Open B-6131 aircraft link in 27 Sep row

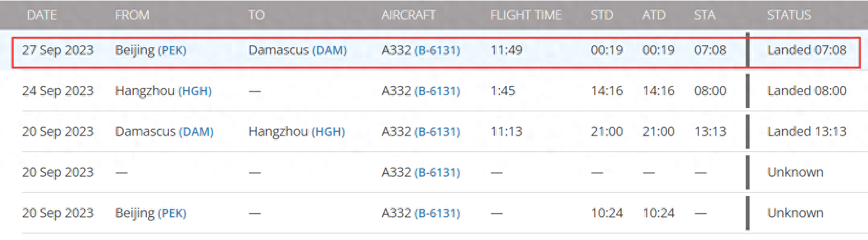tap(437, 50)
